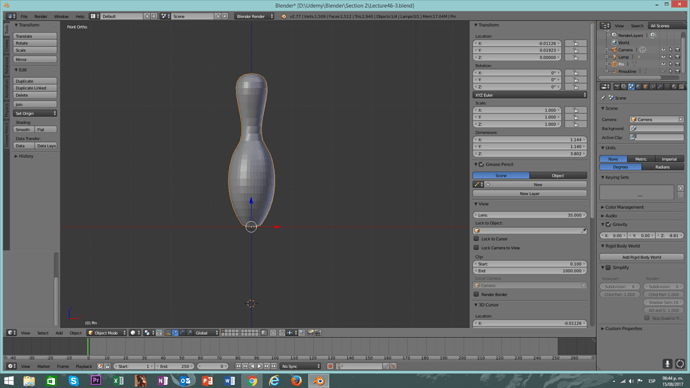690x388 pixels.
Task: Open the Object Mode dropdown
Action: [106, 333]
